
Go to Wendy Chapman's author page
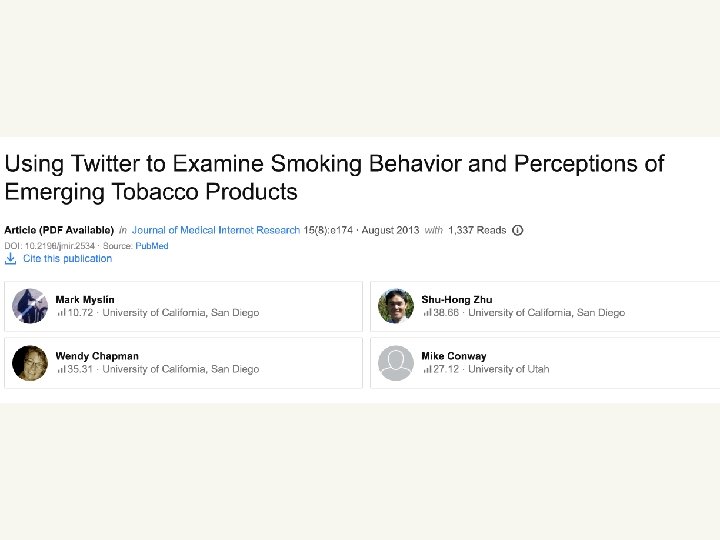97,355
